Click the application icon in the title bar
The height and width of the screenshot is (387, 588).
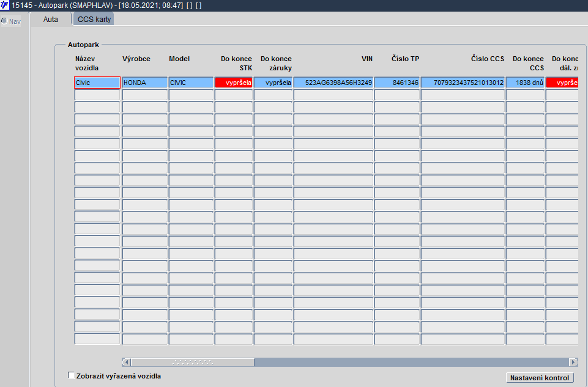pyautogui.click(x=4, y=6)
